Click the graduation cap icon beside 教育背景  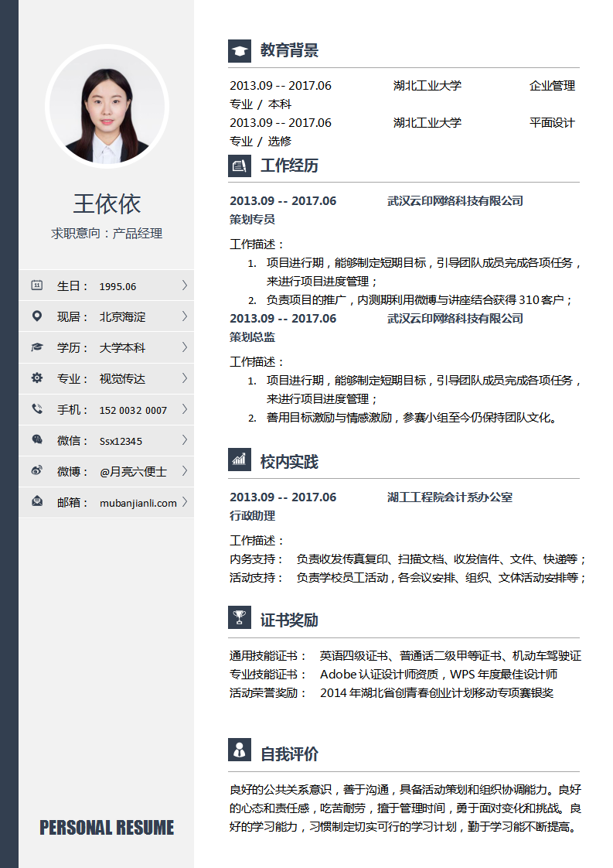tap(240, 51)
